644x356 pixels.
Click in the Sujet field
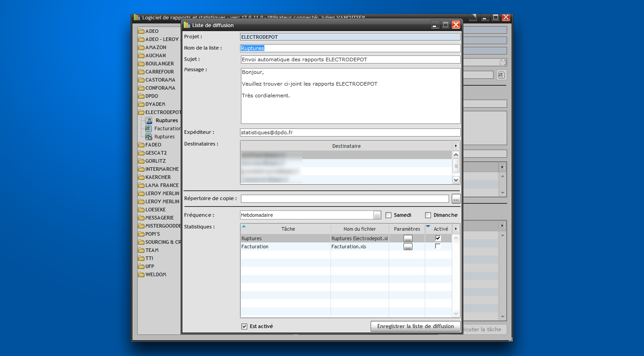point(350,59)
